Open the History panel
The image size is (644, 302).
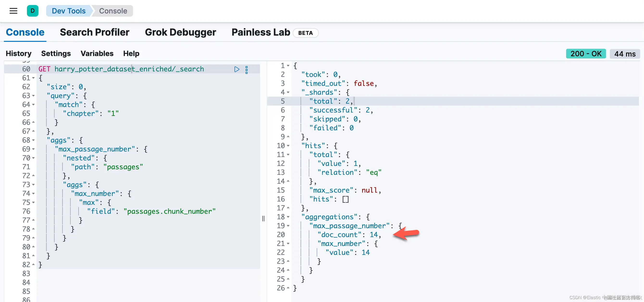tap(19, 53)
